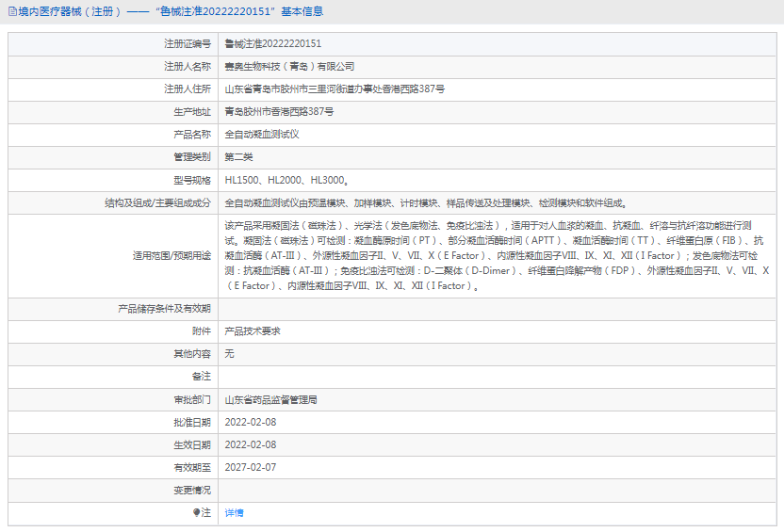Click the bullet icon beside 注 label
784x532 pixels.
point(197,512)
